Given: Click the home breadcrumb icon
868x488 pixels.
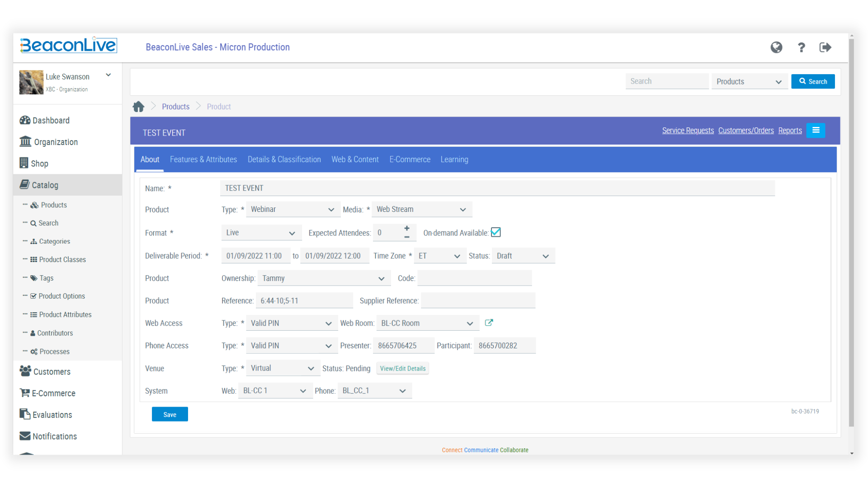Looking at the screenshot, I should (x=138, y=107).
